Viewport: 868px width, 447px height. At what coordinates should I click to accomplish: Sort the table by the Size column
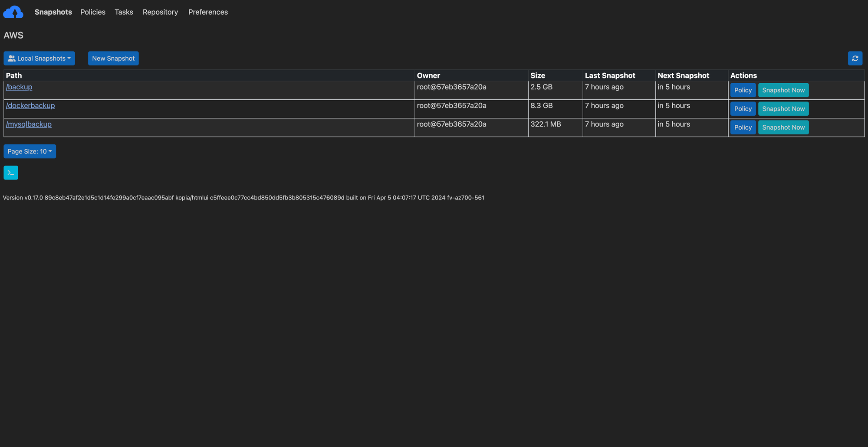pos(538,75)
